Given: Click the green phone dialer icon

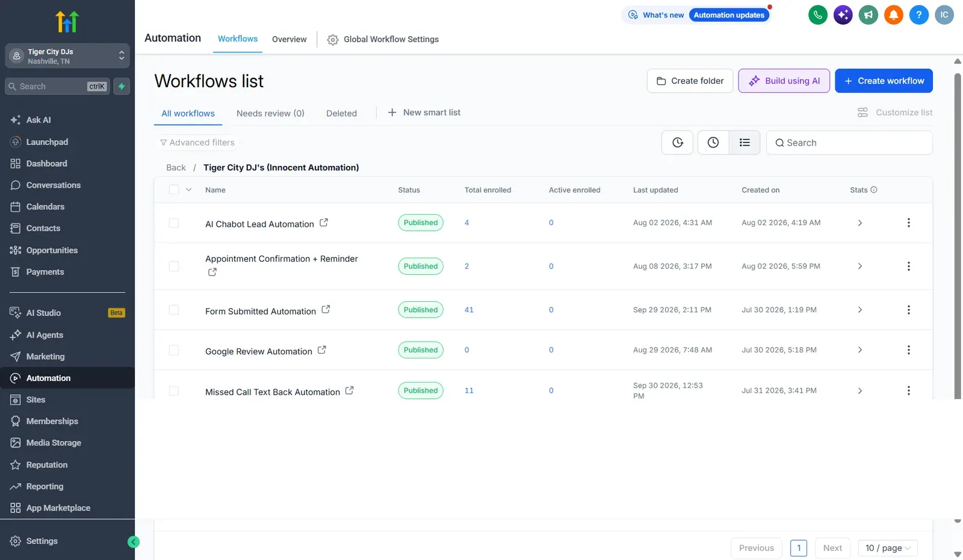Looking at the screenshot, I should click(817, 15).
